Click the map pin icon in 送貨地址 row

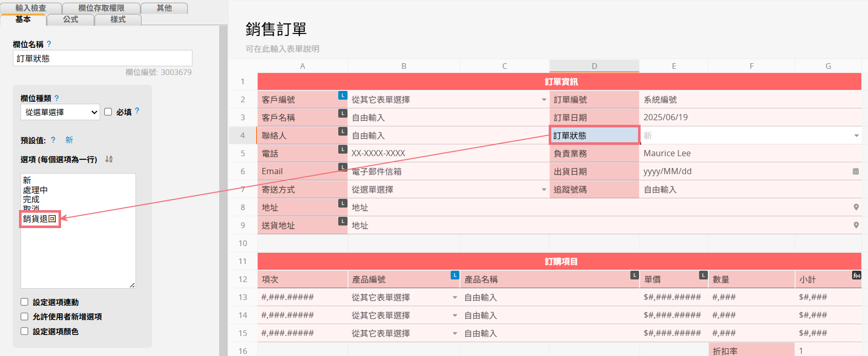[856, 226]
